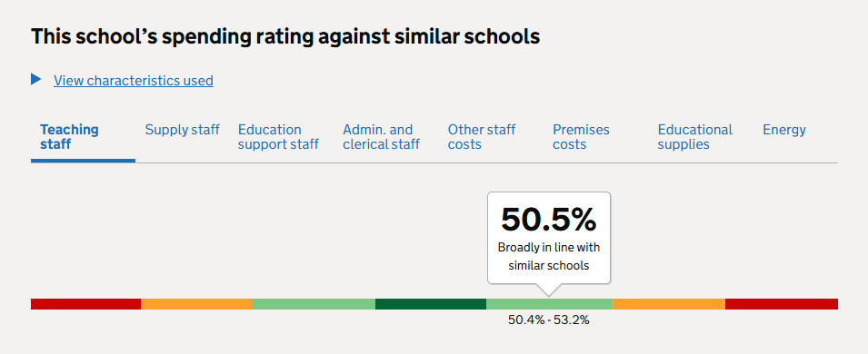Image resolution: width=868 pixels, height=354 pixels.
Task: Click the 50.4% - 53.2% range label
Action: pos(549,320)
